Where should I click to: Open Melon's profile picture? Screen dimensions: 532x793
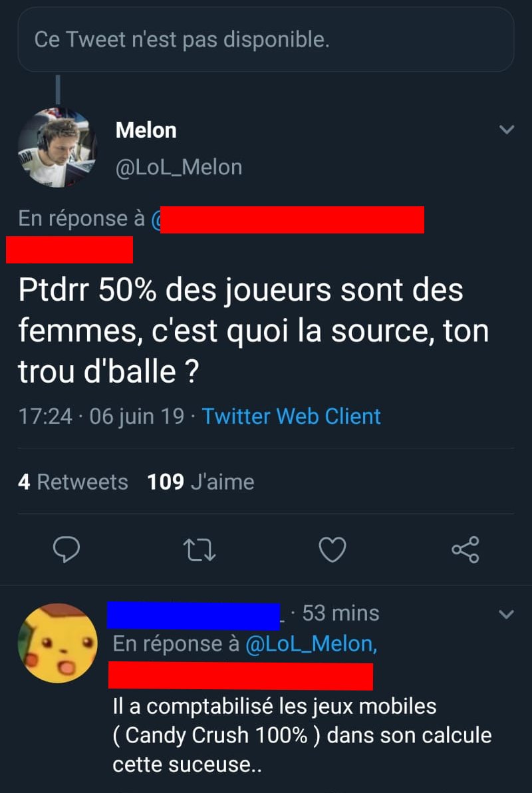(x=58, y=147)
